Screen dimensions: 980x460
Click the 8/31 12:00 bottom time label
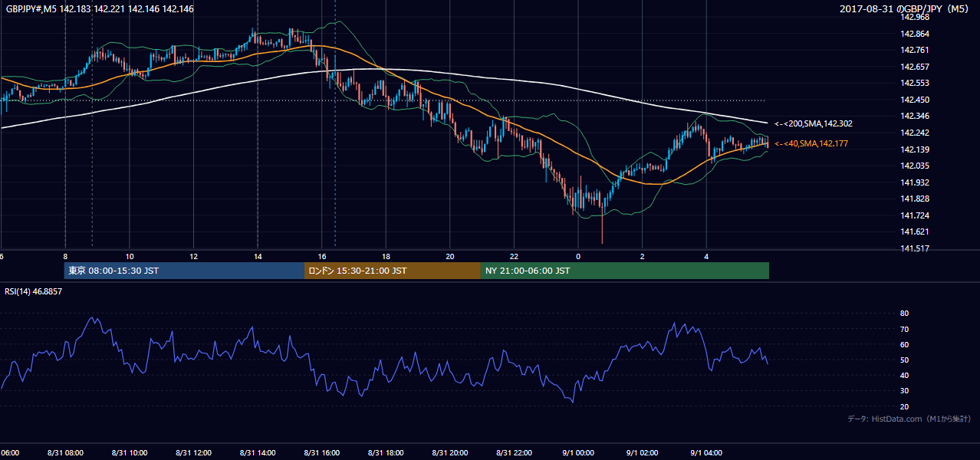tap(193, 453)
